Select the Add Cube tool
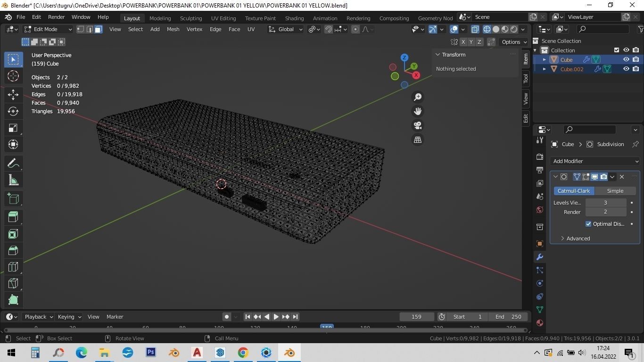This screenshot has width=644, height=362. coord(13,199)
